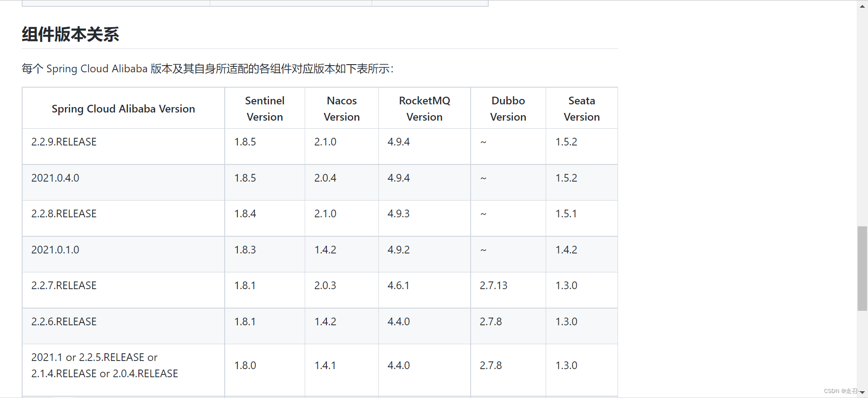This screenshot has width=868, height=398.
Task: Click the Spring Cloud Alibaba Version header
Action: [x=123, y=109]
